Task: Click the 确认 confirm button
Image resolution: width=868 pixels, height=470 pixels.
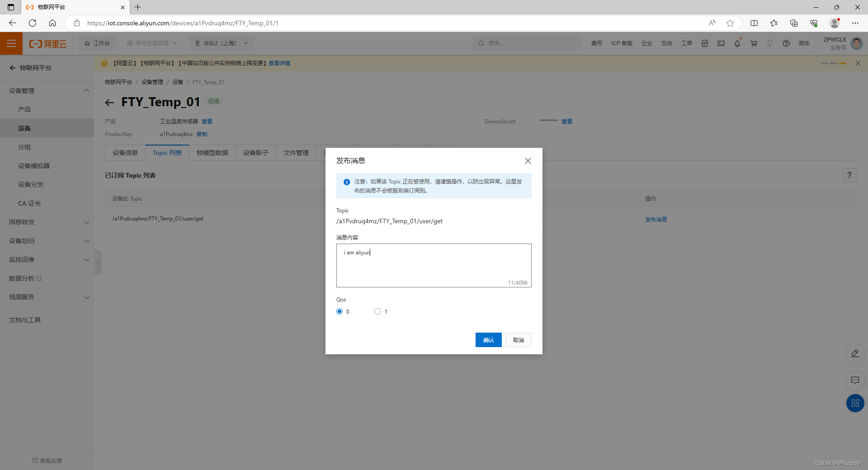Action: point(488,340)
